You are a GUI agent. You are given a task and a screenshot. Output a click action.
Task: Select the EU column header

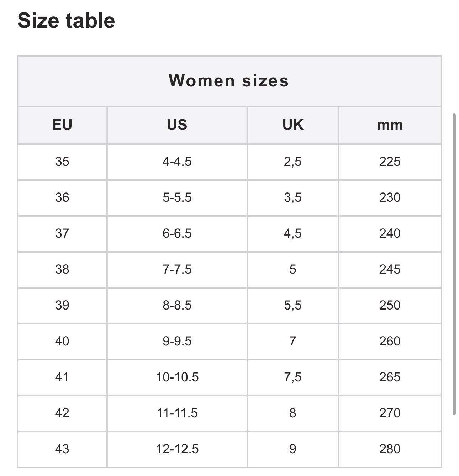[x=62, y=125]
